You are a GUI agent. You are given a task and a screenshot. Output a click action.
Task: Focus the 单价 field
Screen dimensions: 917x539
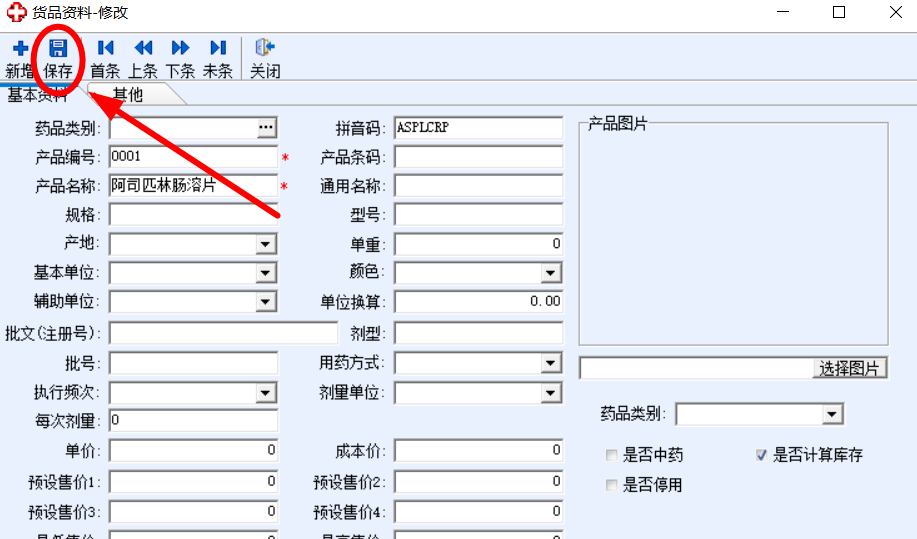193,450
